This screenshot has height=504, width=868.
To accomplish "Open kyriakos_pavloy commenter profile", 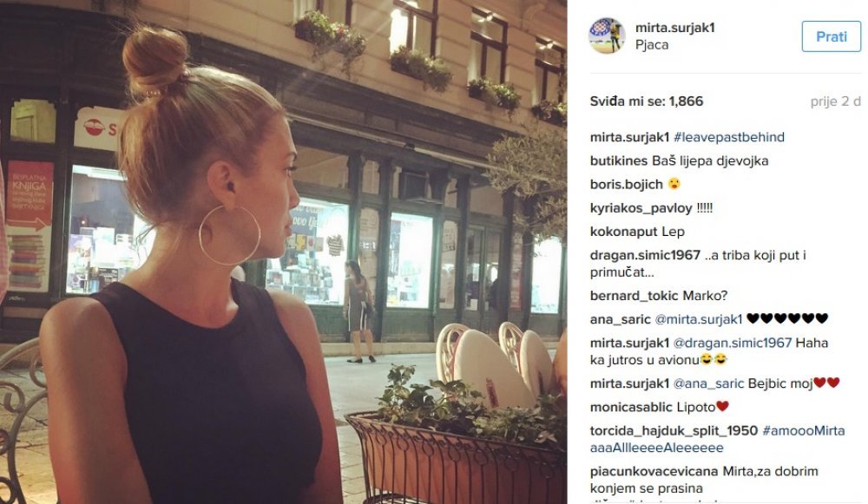I will pos(641,208).
